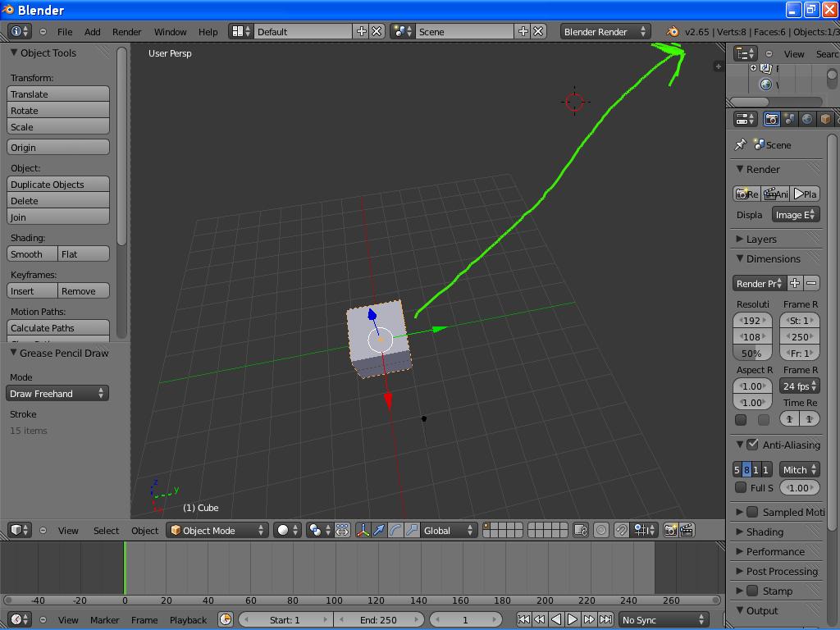Open the Object Mode dropdown
This screenshot has width=840, height=630.
216,530
